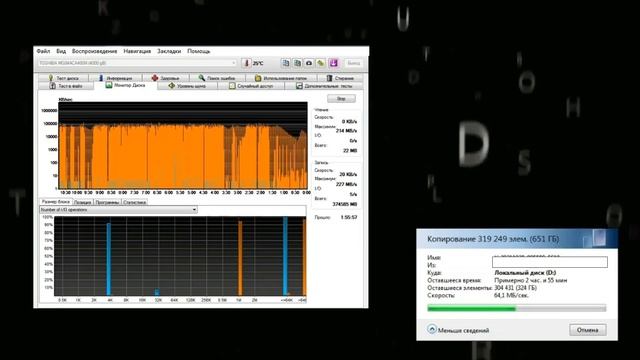
Task: Click the remaining items 304 431 (324 ГБ)
Action: tap(516, 288)
